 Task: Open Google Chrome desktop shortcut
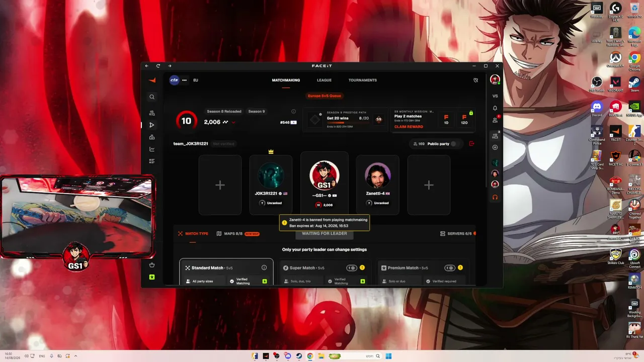click(634, 61)
